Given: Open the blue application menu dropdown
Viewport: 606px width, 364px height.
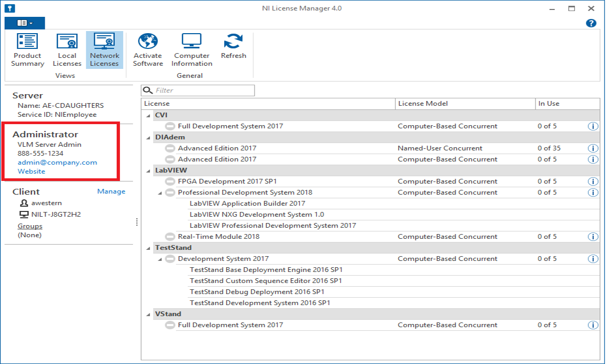Looking at the screenshot, I should (x=25, y=23).
